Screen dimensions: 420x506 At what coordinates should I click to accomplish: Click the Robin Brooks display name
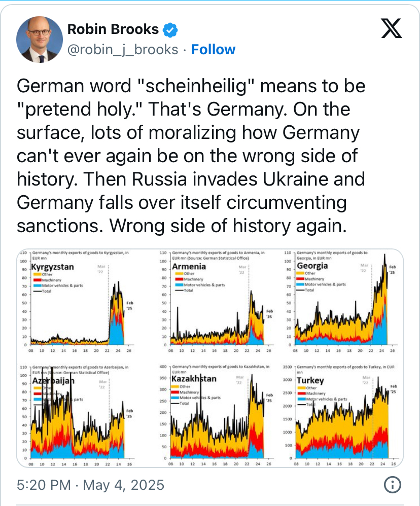[x=113, y=29]
